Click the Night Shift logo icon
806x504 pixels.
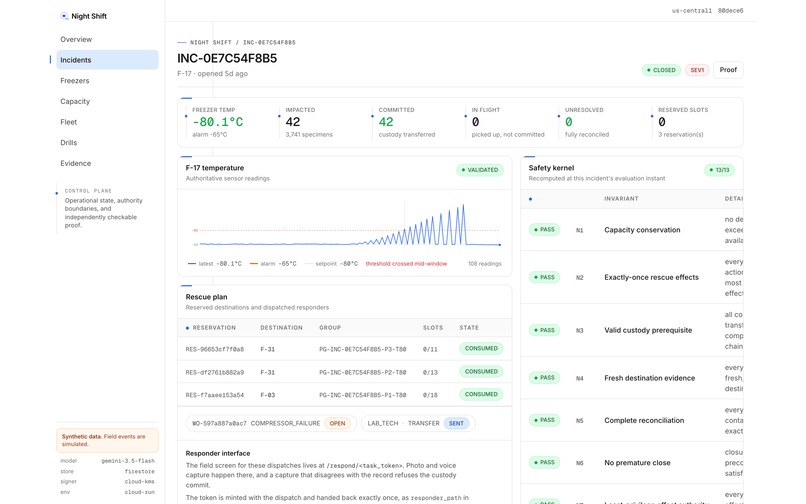[x=64, y=16]
